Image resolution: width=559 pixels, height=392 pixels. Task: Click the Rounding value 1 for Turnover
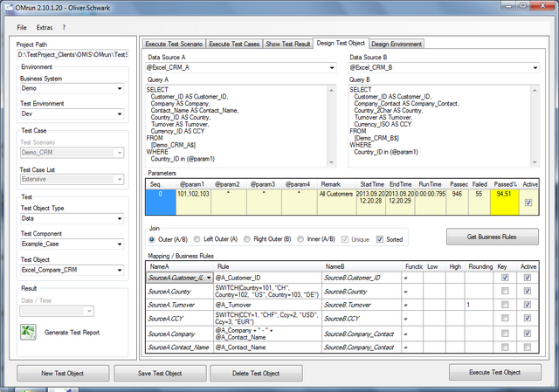(x=480, y=305)
